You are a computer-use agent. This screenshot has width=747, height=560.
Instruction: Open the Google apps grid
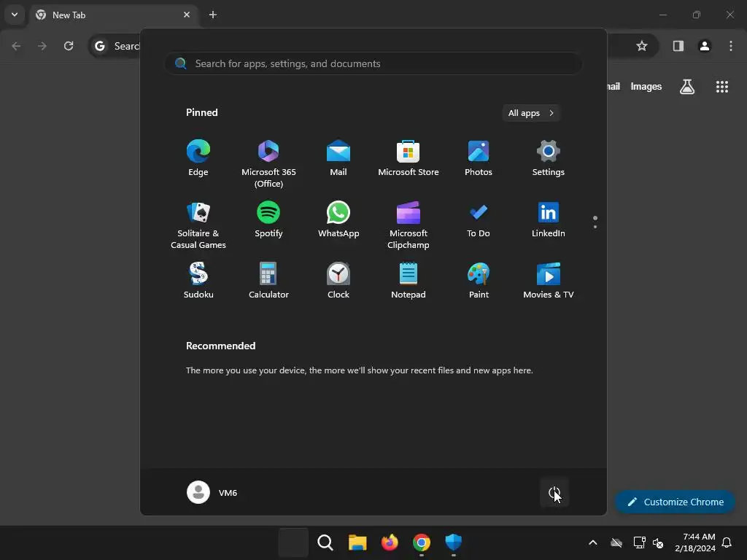[x=722, y=87]
